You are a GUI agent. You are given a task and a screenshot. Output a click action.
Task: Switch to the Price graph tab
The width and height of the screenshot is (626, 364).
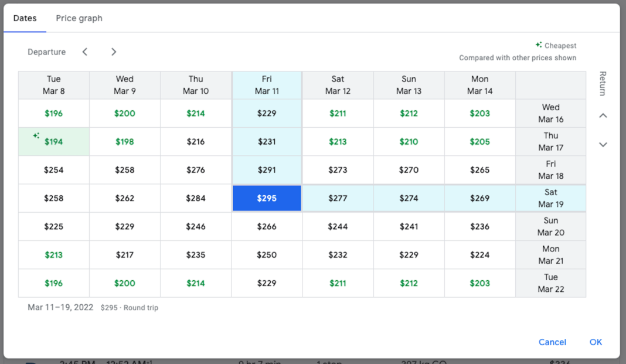[79, 18]
